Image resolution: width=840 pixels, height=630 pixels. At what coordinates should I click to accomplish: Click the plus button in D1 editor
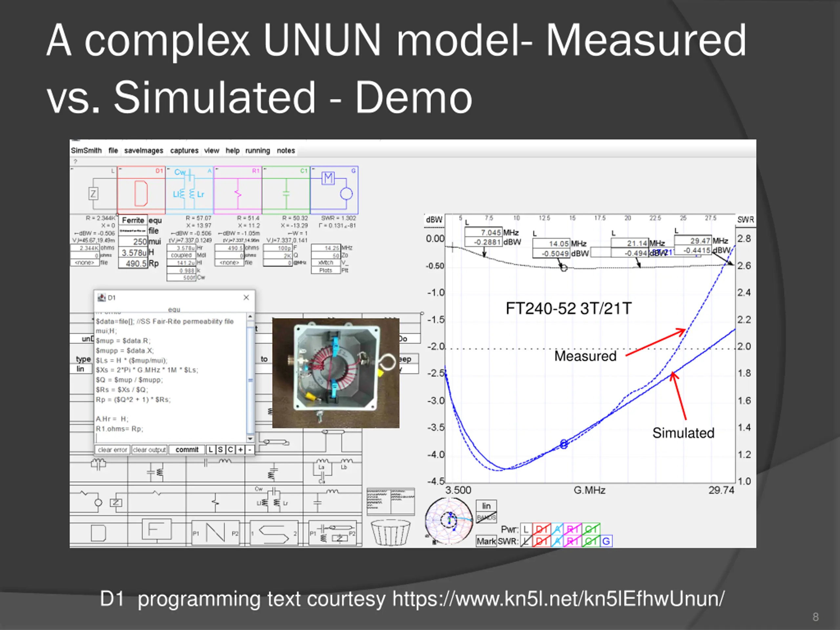pyautogui.click(x=241, y=450)
